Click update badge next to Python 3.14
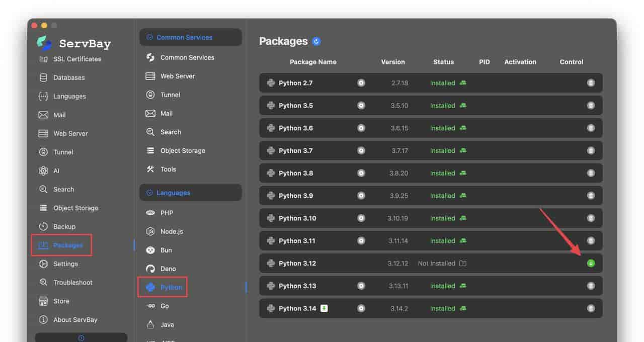 (324, 308)
